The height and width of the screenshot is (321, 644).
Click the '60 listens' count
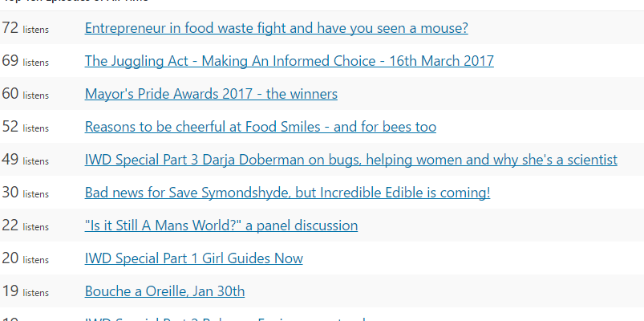pyautogui.click(x=26, y=94)
